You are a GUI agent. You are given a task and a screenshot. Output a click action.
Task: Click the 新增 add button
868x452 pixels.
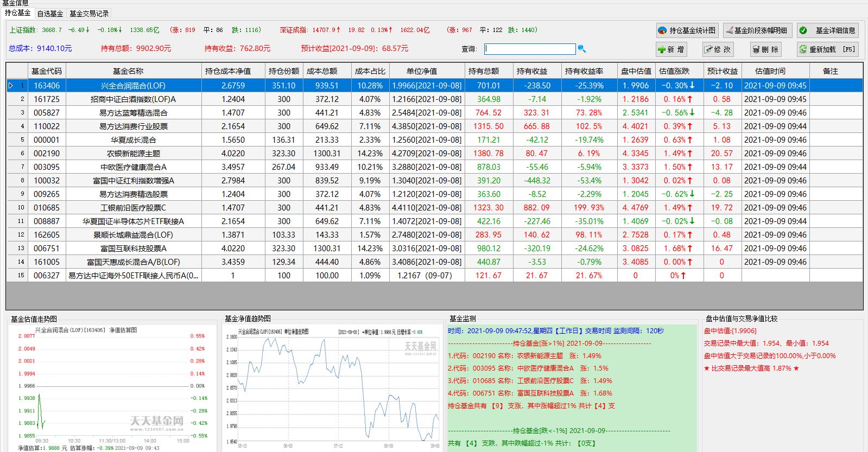pos(671,49)
